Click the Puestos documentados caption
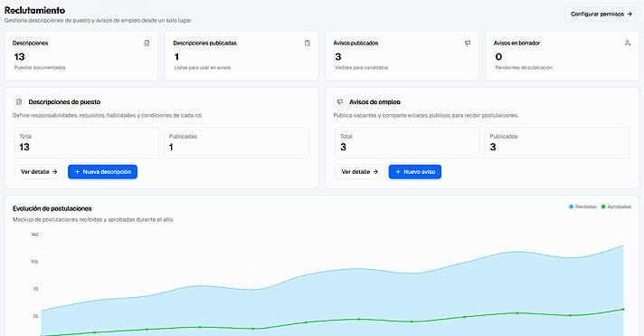This screenshot has height=336, width=644. (40, 67)
